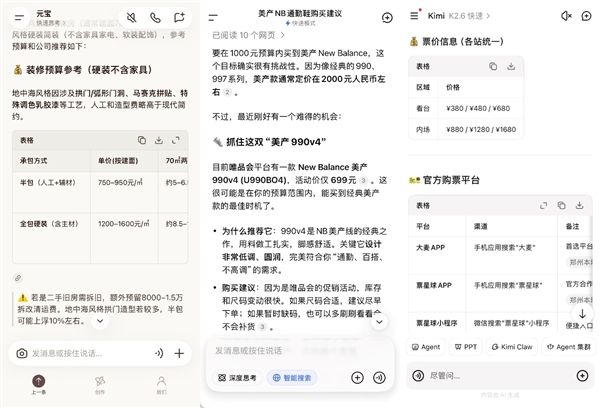Viewport: 600px width, 408px height.
Task: Select the PPT chip in Kimi
Action: click(466, 347)
